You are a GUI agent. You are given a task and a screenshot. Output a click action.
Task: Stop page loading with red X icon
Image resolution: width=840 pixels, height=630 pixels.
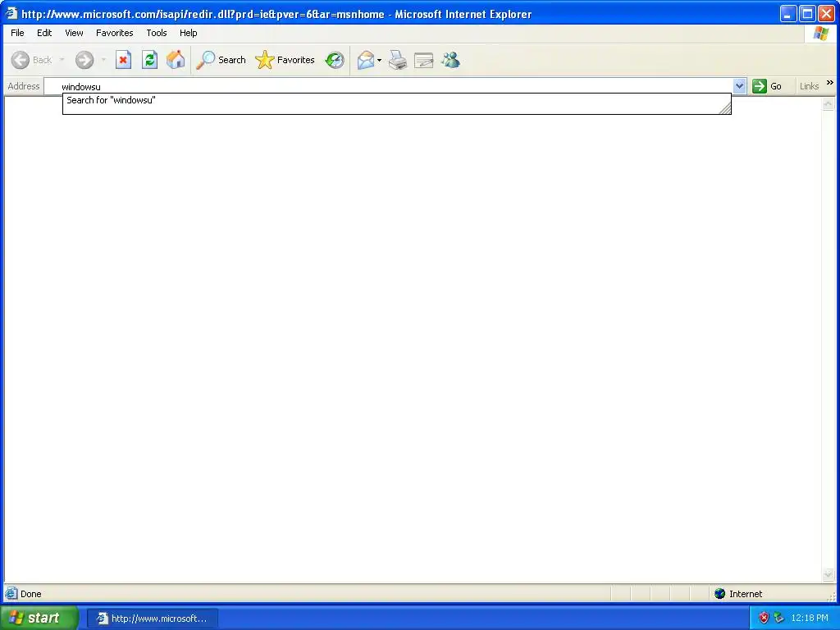click(x=123, y=60)
